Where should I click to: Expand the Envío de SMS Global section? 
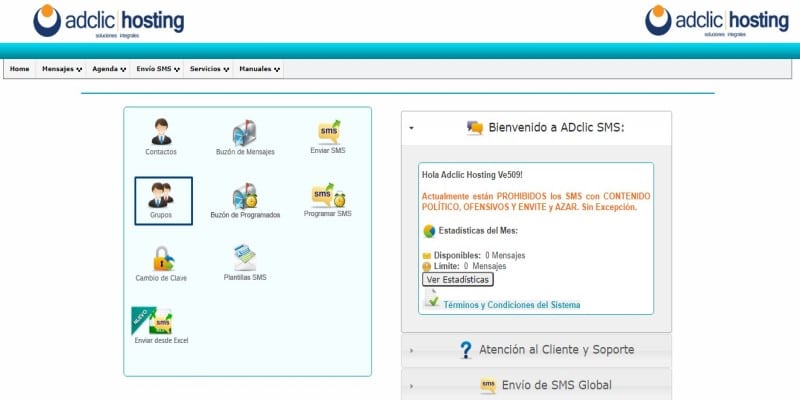tap(536, 385)
